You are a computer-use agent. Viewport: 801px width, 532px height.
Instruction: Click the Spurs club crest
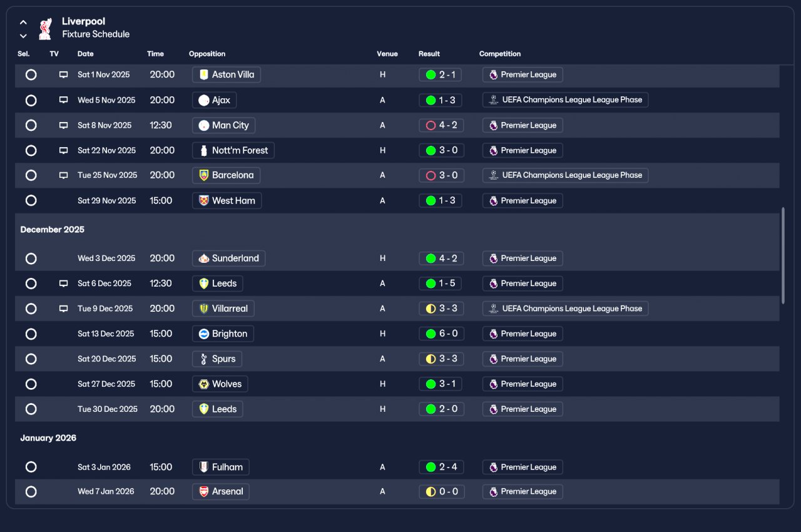[x=203, y=359]
